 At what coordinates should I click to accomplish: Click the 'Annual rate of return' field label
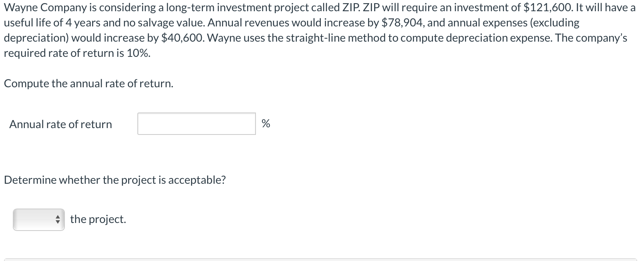(60, 124)
